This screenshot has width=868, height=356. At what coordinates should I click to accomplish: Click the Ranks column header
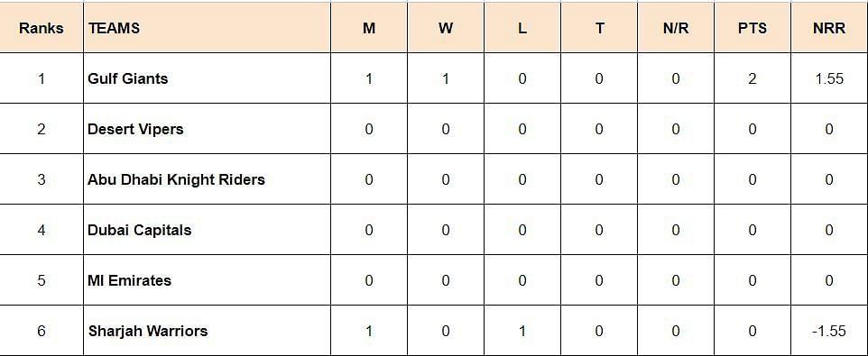coord(42,28)
